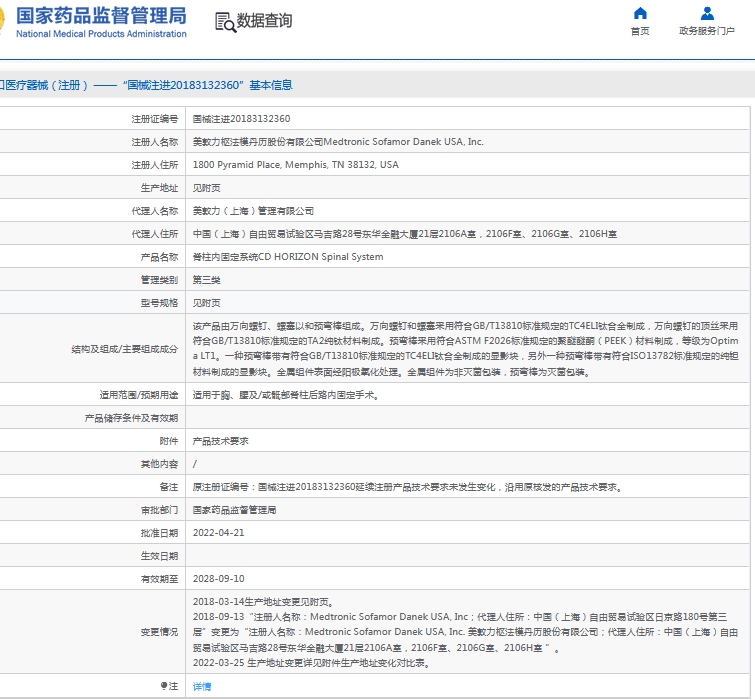Click 见附页 in the 型号规格 row
This screenshot has height=700, width=755.
tap(207, 303)
